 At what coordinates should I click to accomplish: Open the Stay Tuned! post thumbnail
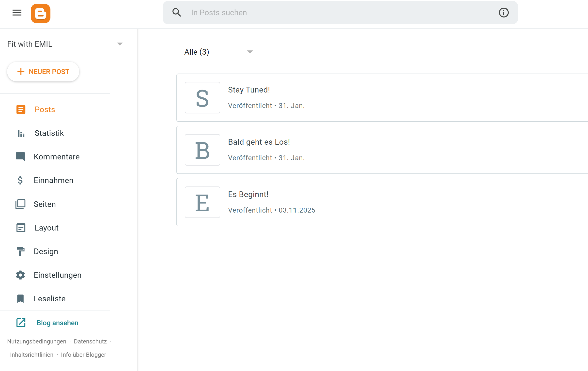click(x=202, y=98)
